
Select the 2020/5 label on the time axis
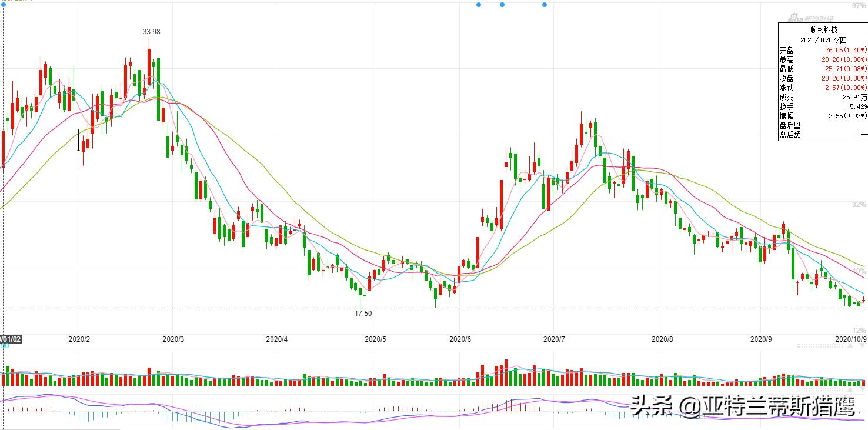375,339
